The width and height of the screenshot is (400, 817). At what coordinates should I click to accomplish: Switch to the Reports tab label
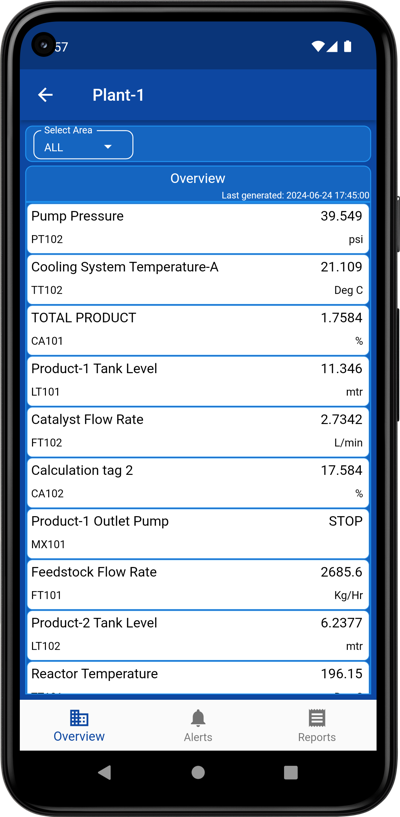pos(317,737)
